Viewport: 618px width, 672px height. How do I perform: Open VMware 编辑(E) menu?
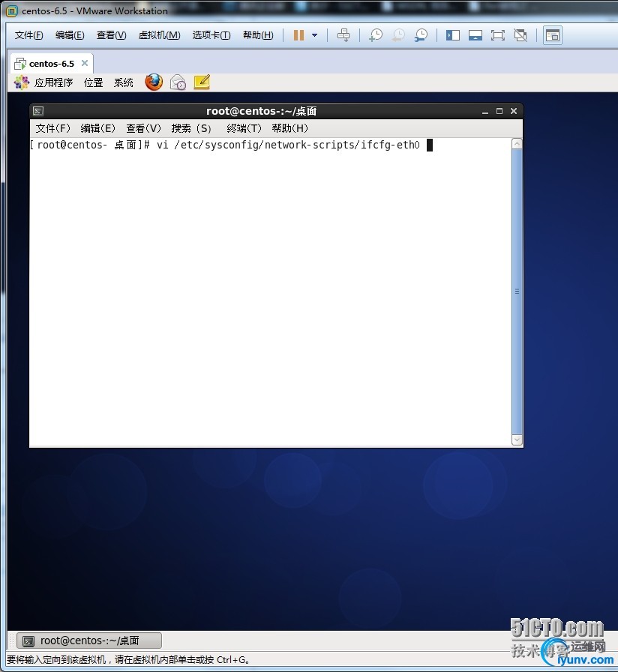point(70,35)
